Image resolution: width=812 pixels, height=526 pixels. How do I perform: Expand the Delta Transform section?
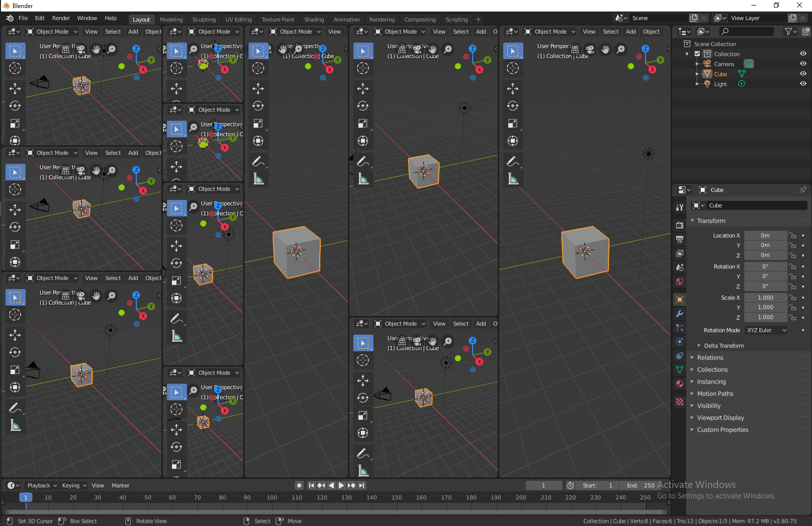723,345
